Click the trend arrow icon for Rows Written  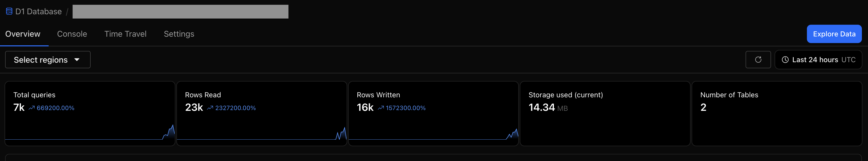point(381,108)
